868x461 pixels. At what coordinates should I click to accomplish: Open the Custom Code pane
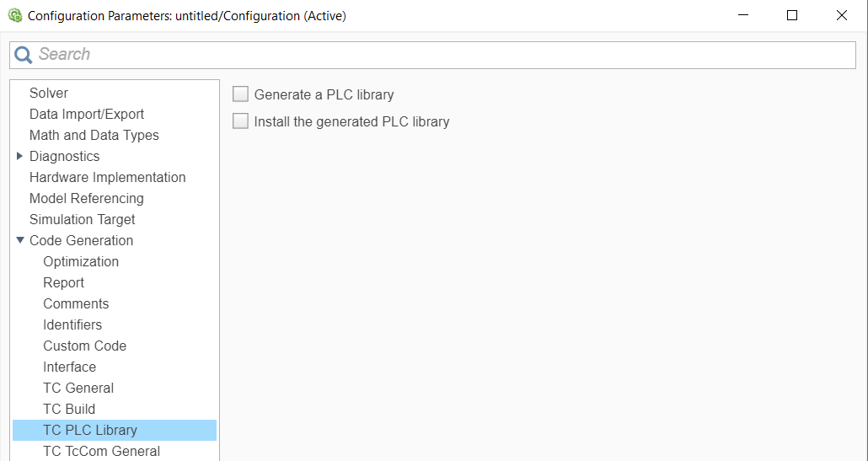point(85,346)
